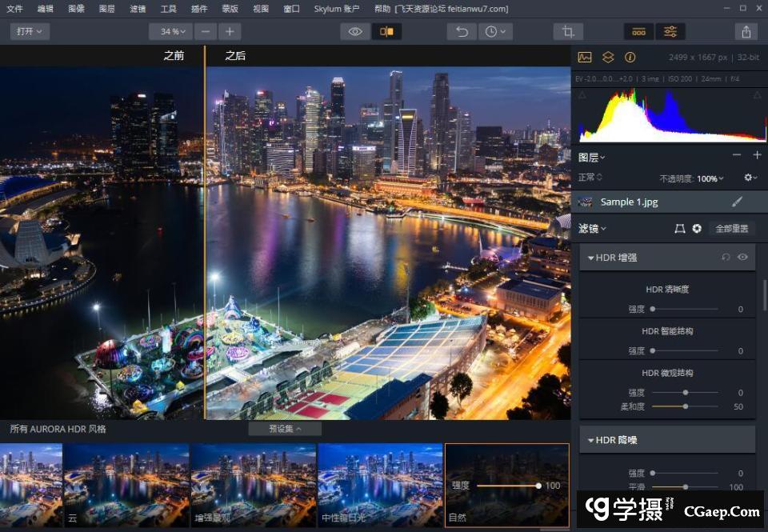The height and width of the screenshot is (532, 768).
Task: Click the 全部重置 reset all button
Action: point(731,229)
